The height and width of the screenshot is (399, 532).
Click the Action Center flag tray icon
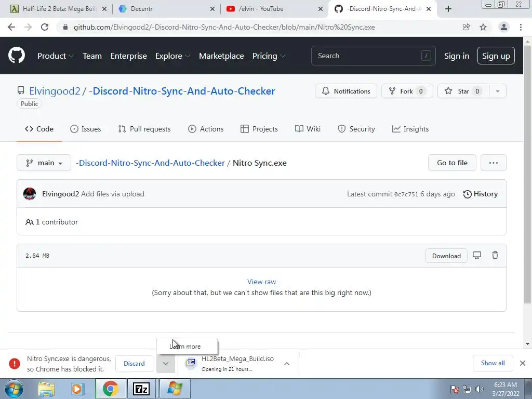pyautogui.click(x=455, y=389)
